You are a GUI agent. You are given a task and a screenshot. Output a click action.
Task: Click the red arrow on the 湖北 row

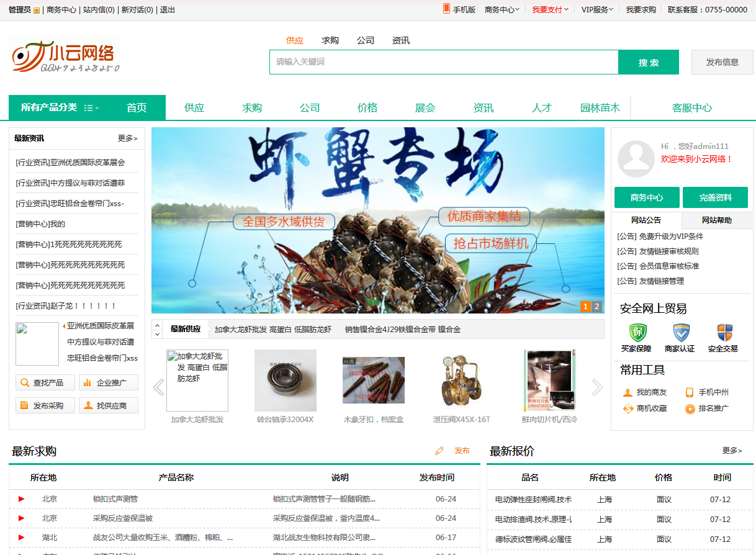pos(22,537)
